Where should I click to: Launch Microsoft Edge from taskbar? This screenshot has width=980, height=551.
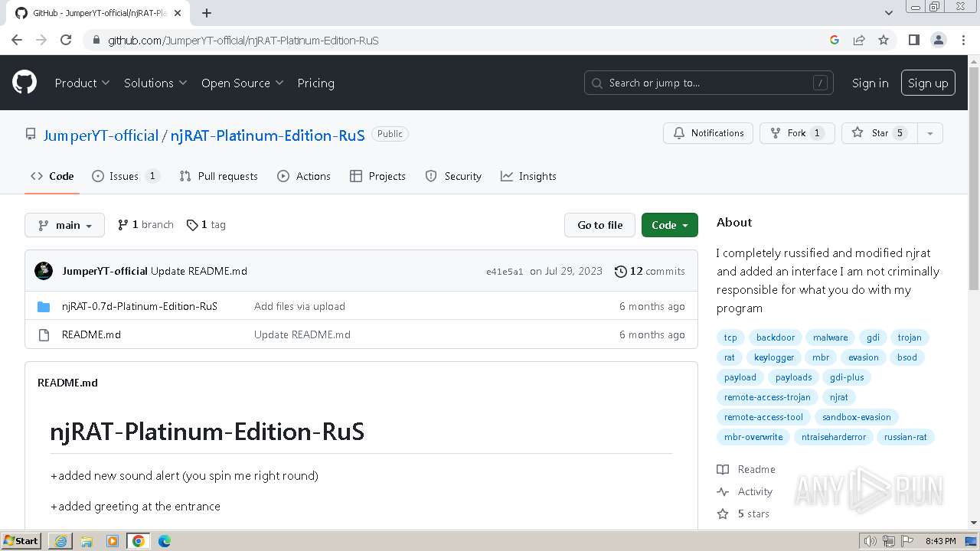click(x=165, y=541)
